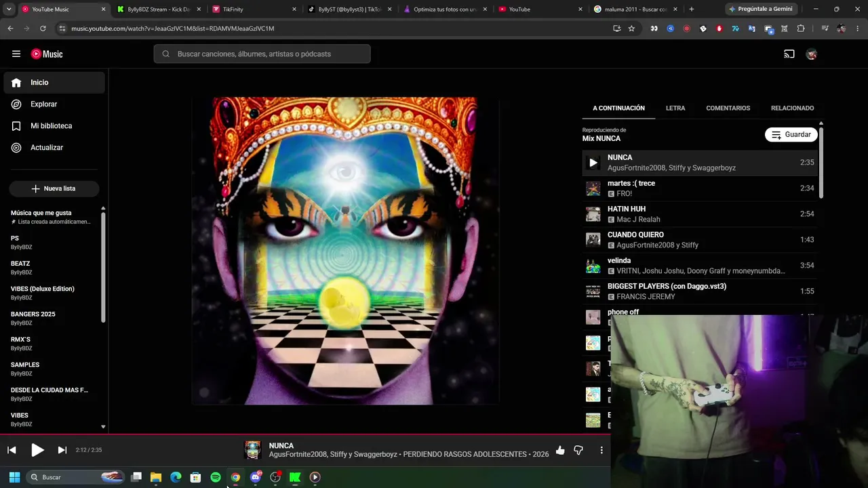Open File Explorer from the taskbar
Screen dimensions: 868x488
[156, 477]
